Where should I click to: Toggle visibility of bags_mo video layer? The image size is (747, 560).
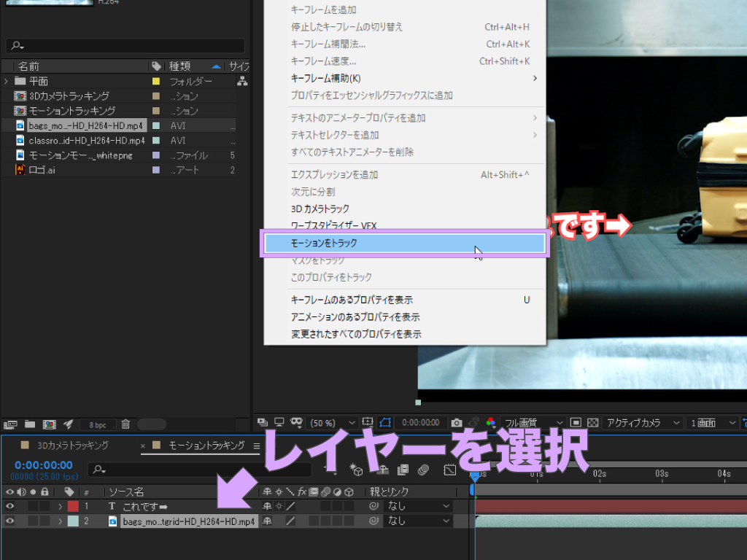pyautogui.click(x=10, y=521)
